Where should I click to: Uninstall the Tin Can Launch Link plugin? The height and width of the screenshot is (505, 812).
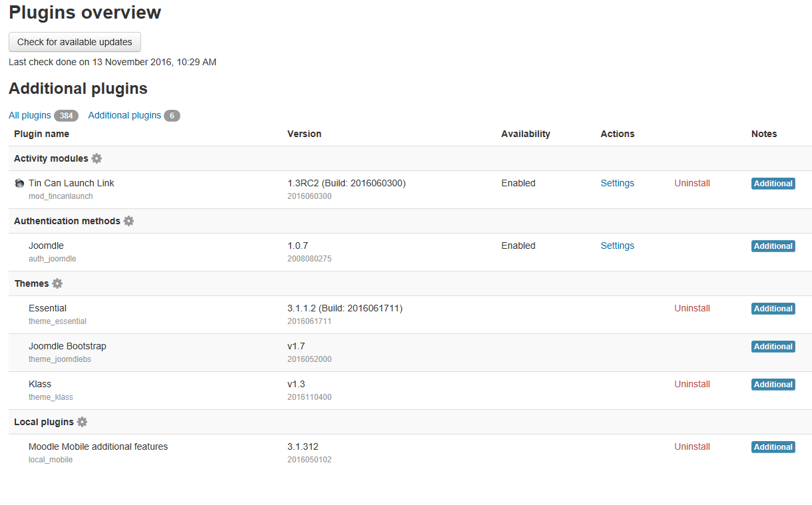pos(692,184)
